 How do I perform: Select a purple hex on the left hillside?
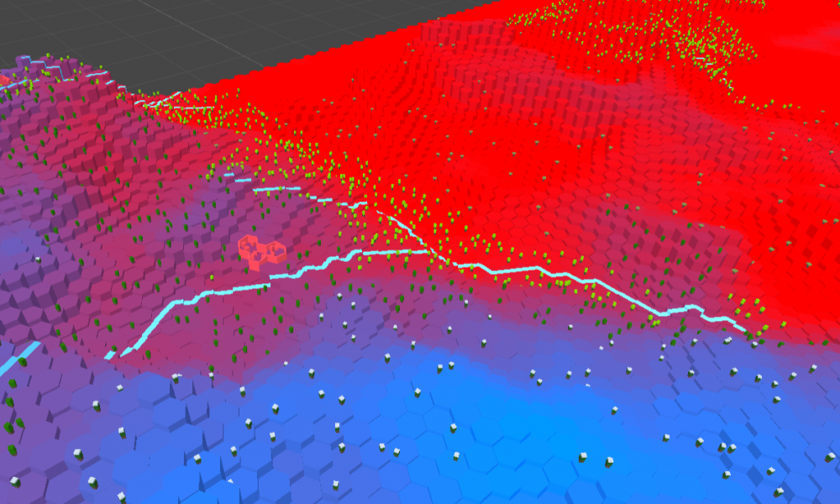tap(50, 277)
